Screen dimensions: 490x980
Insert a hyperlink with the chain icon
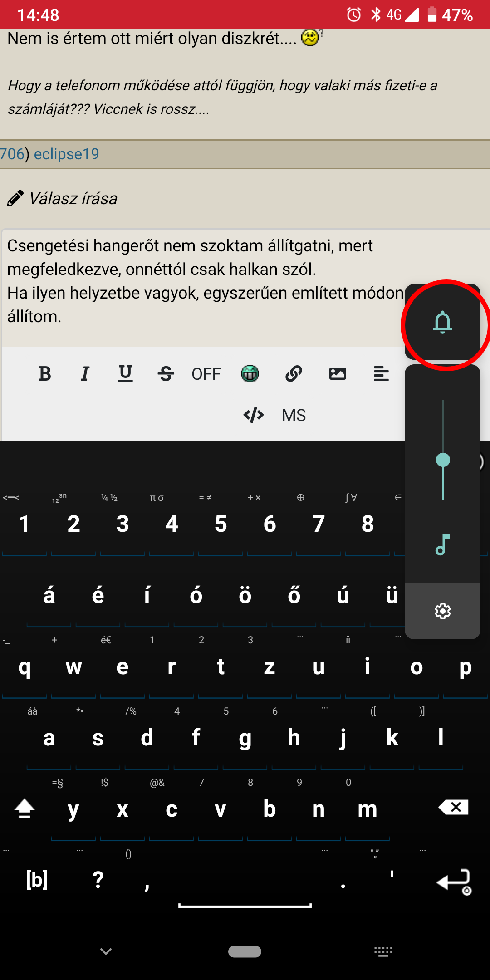coord(294,374)
